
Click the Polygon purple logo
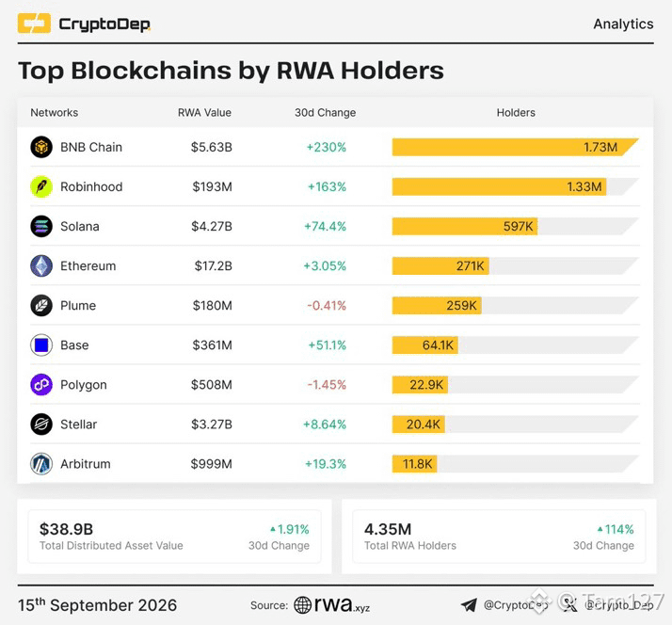click(41, 385)
